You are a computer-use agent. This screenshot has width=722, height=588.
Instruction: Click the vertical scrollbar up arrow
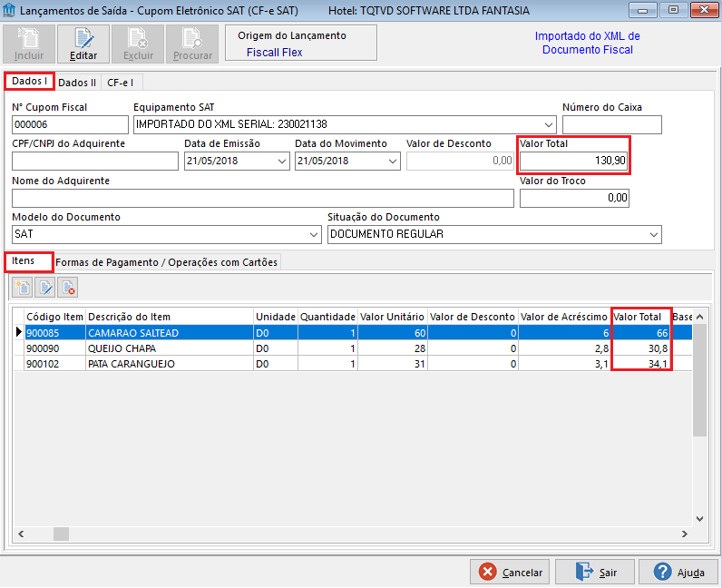coord(699,317)
